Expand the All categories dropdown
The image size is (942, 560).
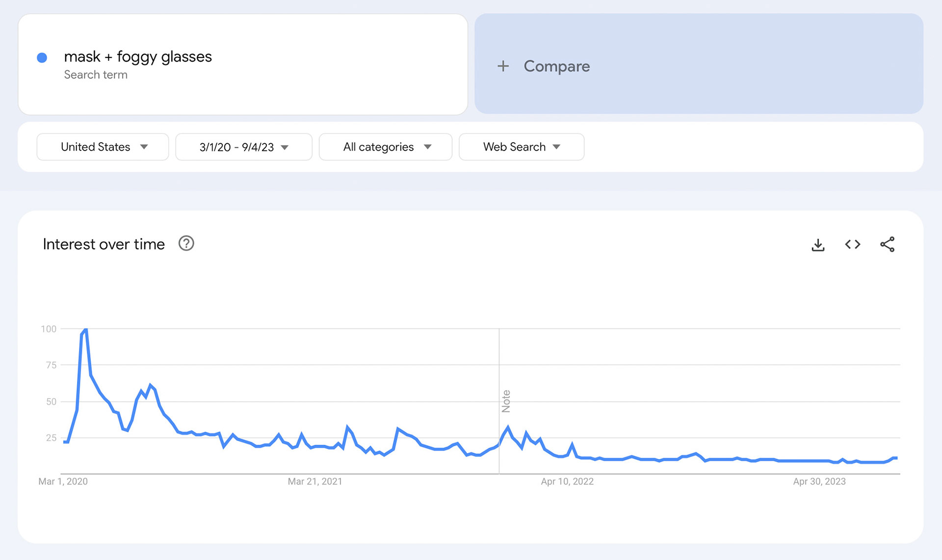386,147
